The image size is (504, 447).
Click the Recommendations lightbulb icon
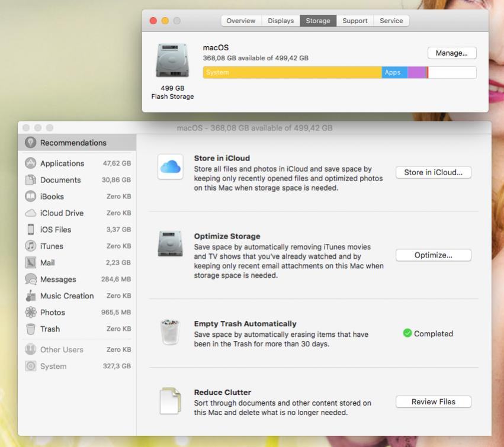pos(31,142)
